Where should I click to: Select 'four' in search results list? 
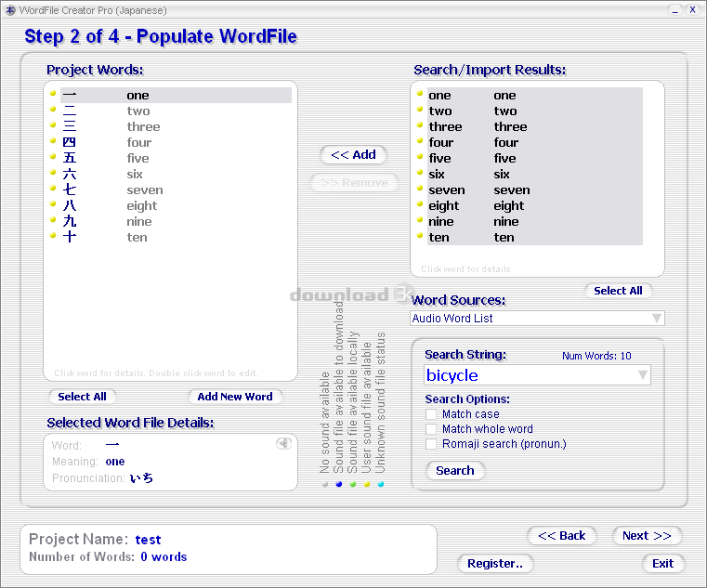[535, 142]
